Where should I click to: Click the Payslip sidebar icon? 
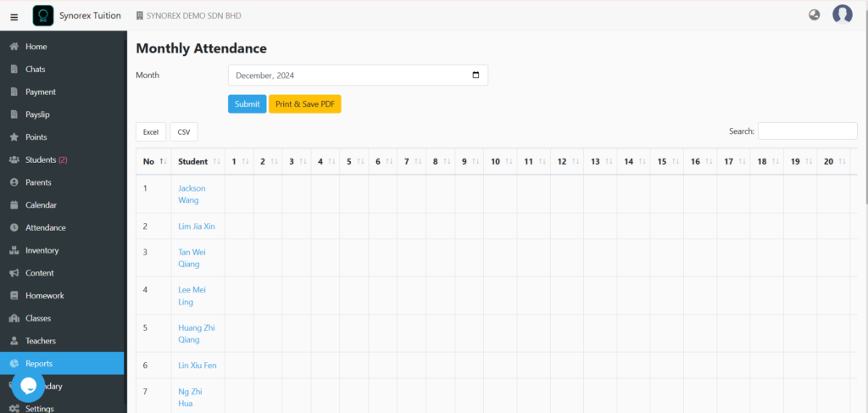click(15, 114)
